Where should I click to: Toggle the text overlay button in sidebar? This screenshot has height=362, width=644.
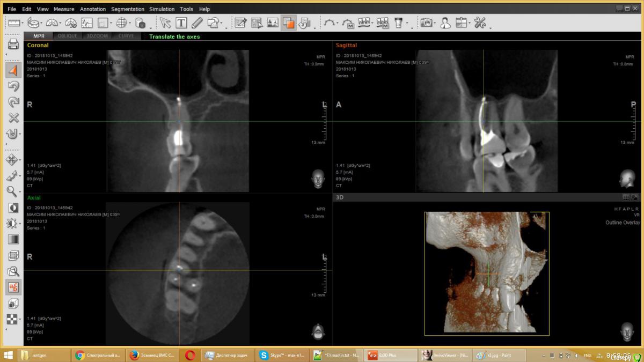point(13,287)
